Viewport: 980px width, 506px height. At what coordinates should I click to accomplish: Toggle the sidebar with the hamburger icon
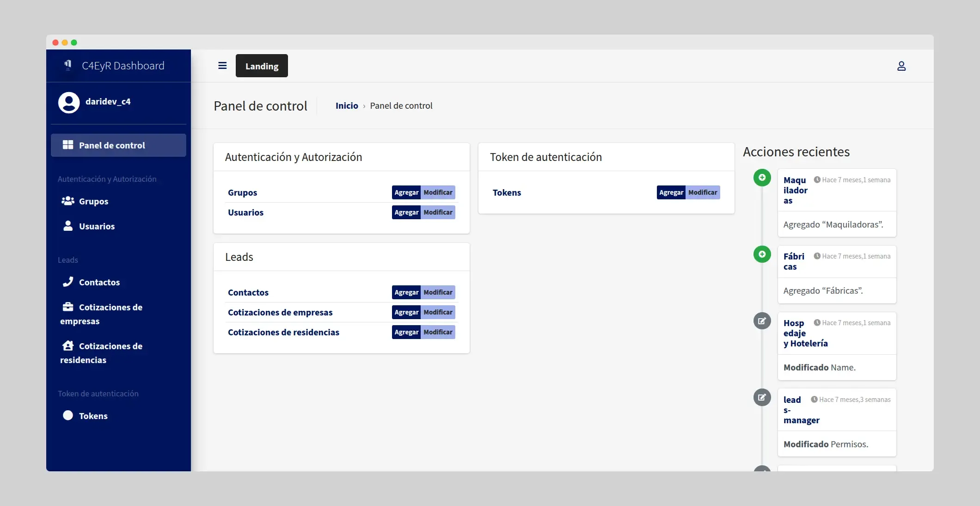[222, 66]
